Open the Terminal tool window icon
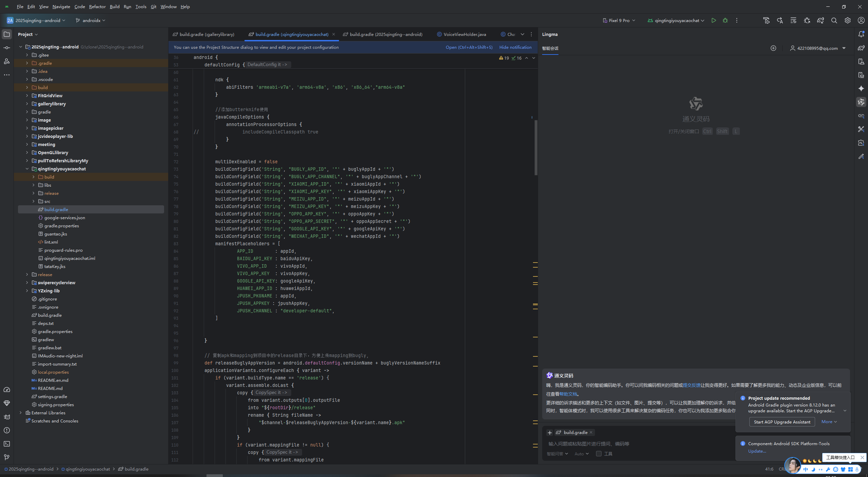This screenshot has height=477, width=868. click(7, 444)
